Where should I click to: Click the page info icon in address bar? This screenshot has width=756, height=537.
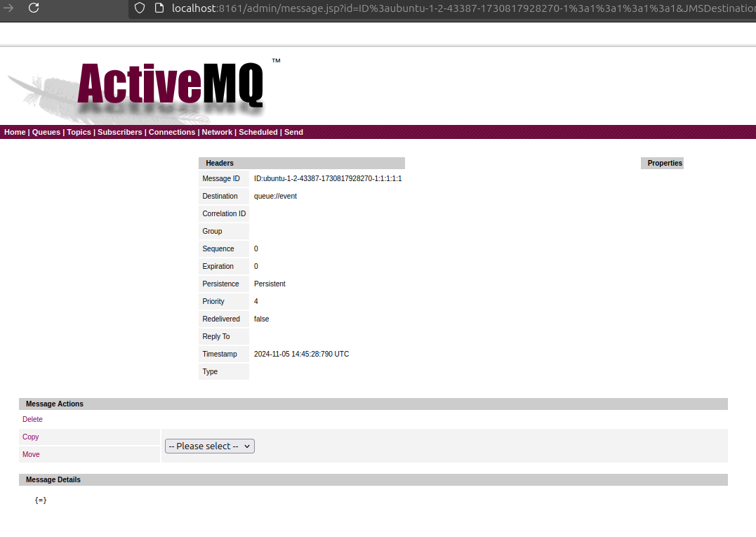tap(159, 8)
